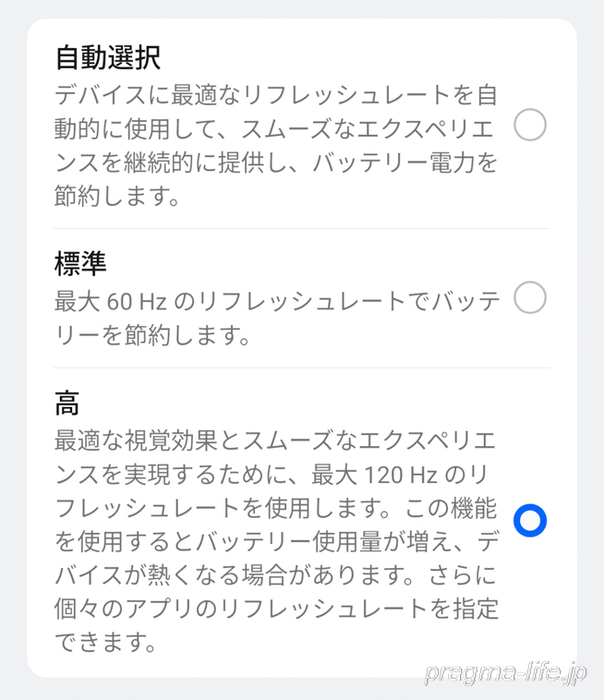Click the line starting "ンスを継続的に提供し"

tap(277, 163)
